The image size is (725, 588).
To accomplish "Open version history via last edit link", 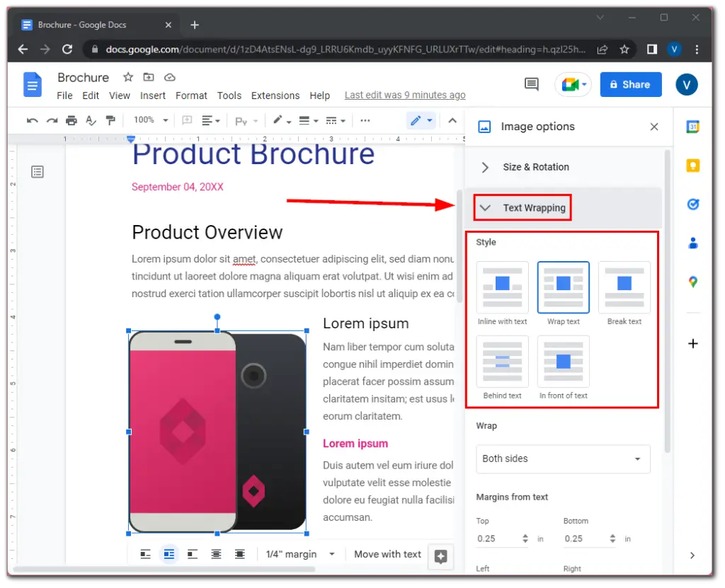I will click(404, 95).
